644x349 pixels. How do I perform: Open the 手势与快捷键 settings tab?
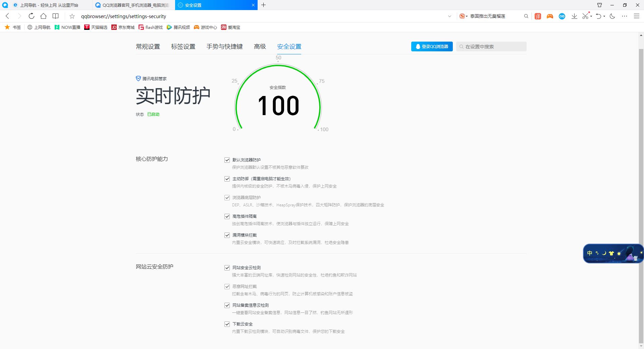[224, 47]
